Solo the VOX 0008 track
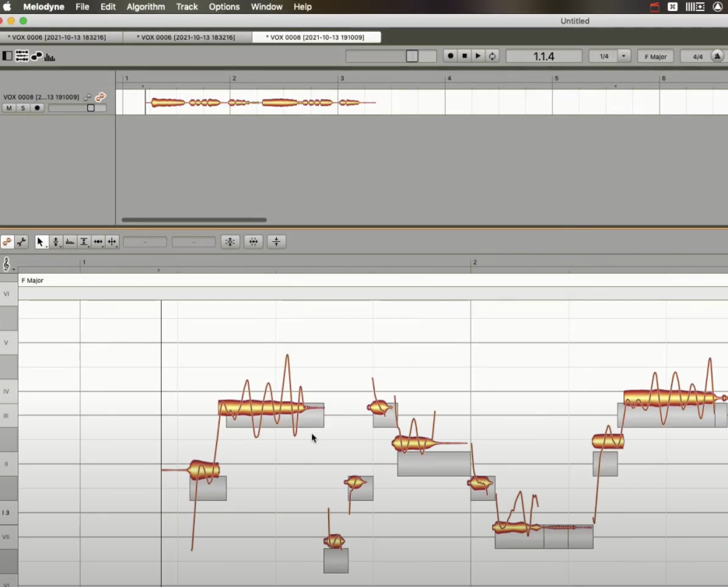 (23, 108)
